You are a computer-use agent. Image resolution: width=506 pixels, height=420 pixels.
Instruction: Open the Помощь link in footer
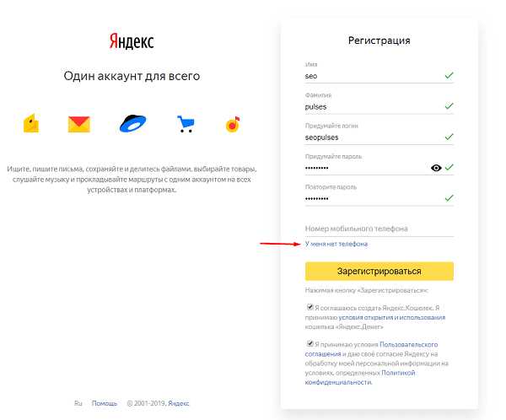click(105, 403)
